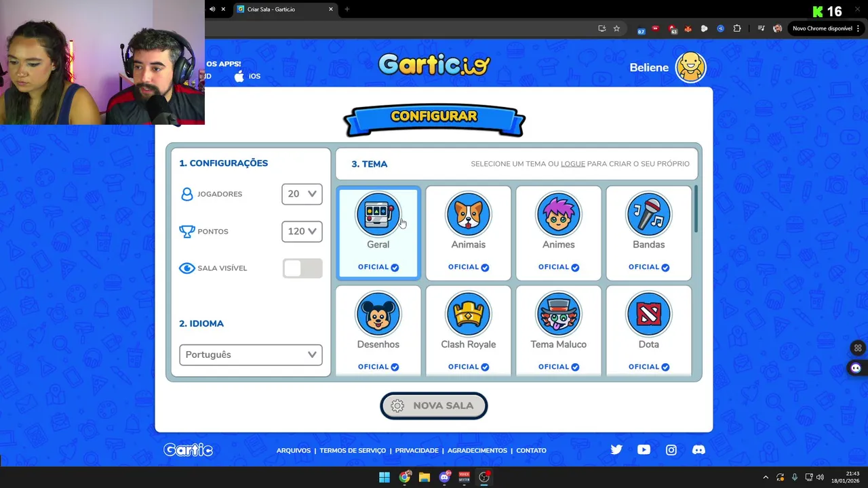Choose the Desenhos mouse theme
Image resolution: width=868 pixels, height=488 pixels.
pyautogui.click(x=378, y=331)
